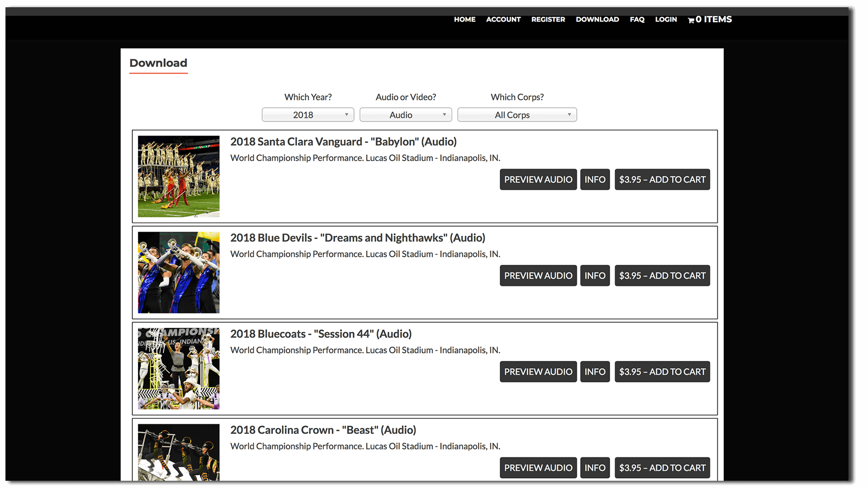Screen dimensions: 868x488
Task: Add Blue Devils audio to cart
Action: coord(662,276)
